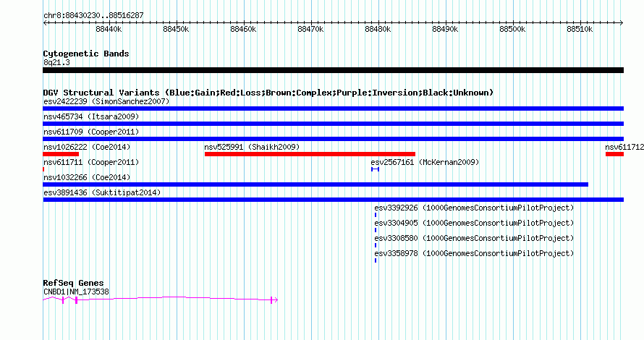The height and width of the screenshot is (340, 644).
Task: Open the nsv611712 label text
Action: point(624,147)
